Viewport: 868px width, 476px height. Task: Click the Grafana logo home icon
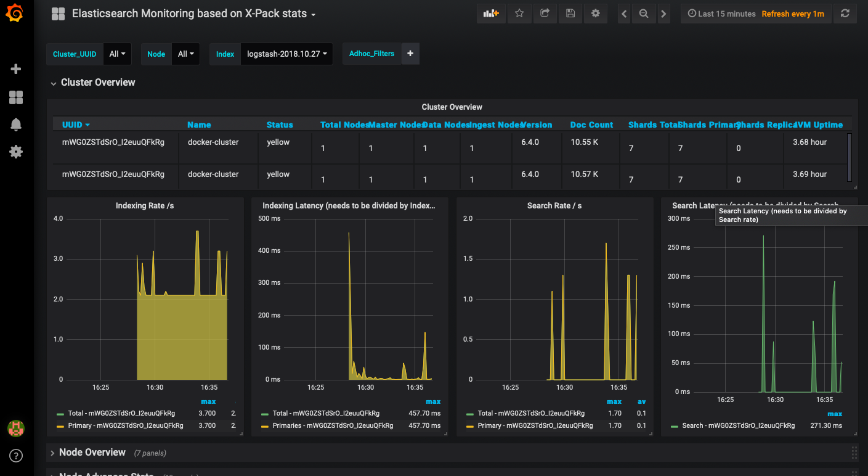[16, 14]
